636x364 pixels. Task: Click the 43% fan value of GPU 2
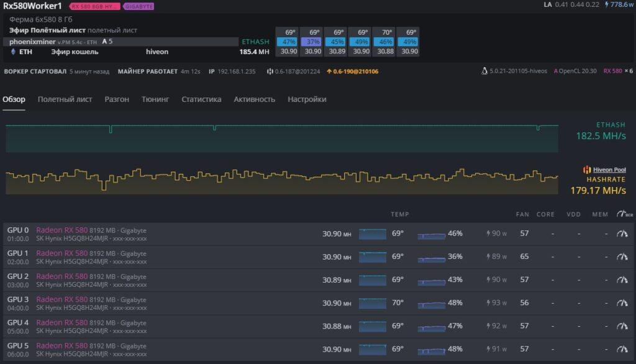point(455,280)
